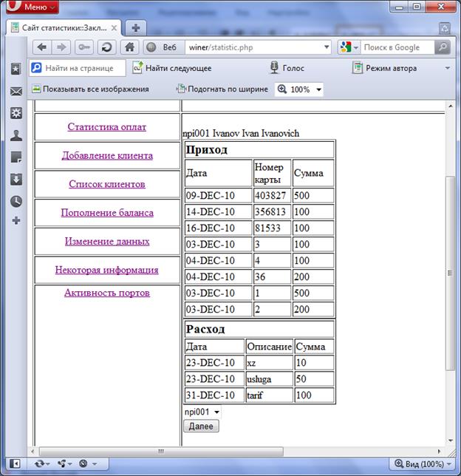Open the Opera Unite status icon

point(64,463)
